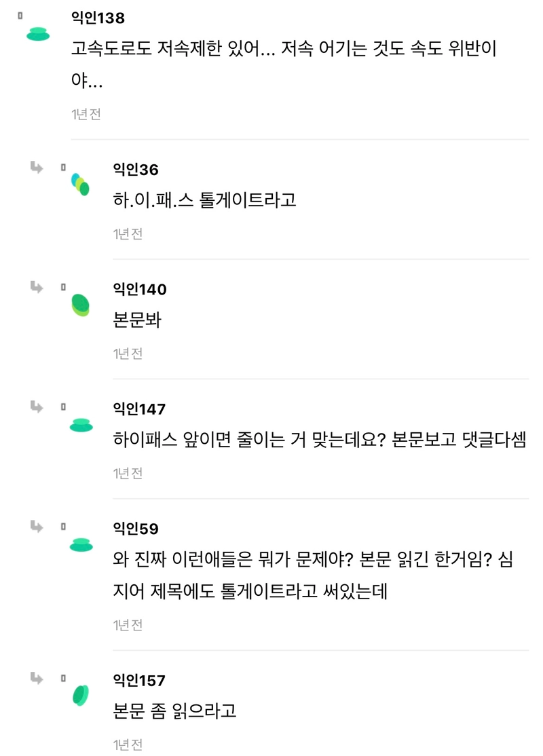Click reply arrow beside 익인59's comment

pos(37,526)
